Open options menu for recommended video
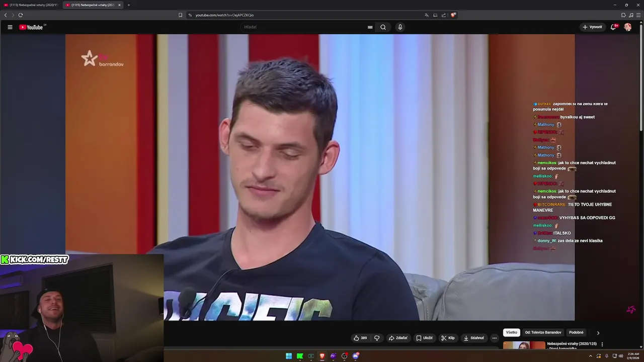 tap(602, 344)
